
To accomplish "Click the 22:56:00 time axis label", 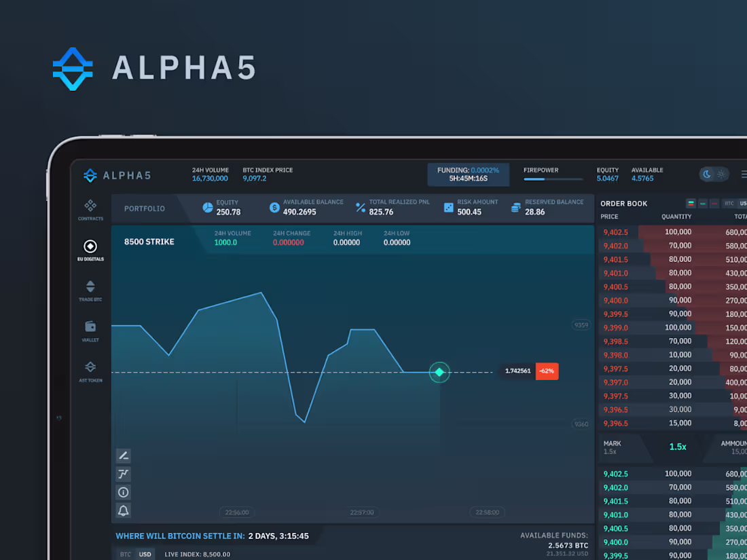I will (237, 512).
